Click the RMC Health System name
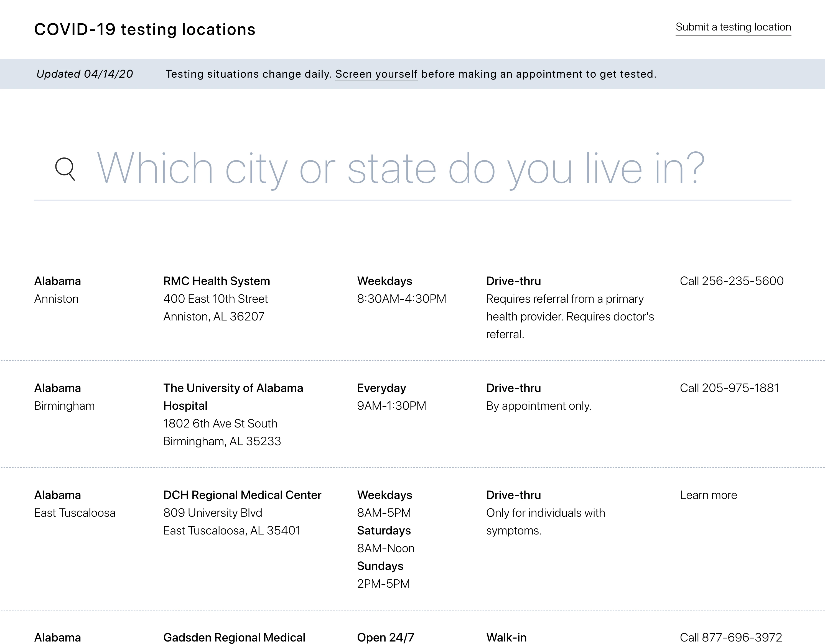 (217, 281)
